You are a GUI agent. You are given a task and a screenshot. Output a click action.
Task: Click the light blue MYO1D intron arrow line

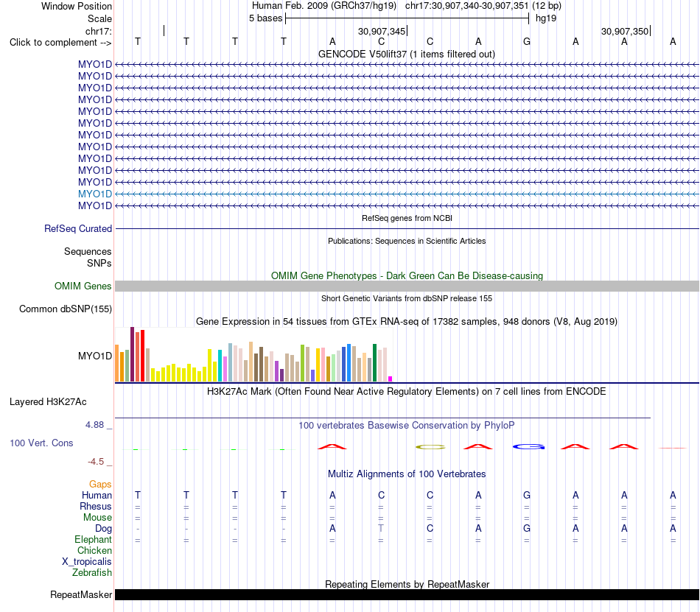407,194
